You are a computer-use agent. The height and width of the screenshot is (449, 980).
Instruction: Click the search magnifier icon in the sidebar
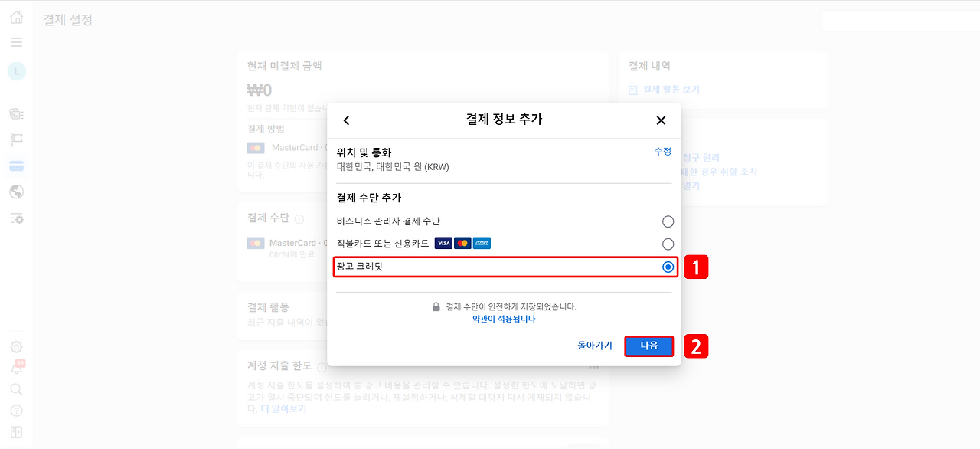click(x=16, y=389)
